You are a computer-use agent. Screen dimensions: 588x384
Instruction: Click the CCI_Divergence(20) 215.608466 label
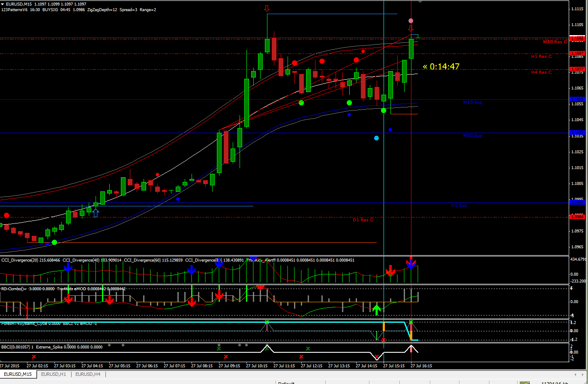coord(30,260)
